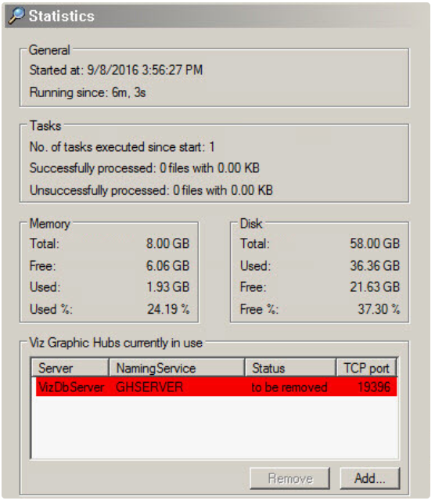Image resolution: width=435 pixels, height=504 pixels.
Task: Click the disk total value 58.00 GB
Action: [x=375, y=243]
